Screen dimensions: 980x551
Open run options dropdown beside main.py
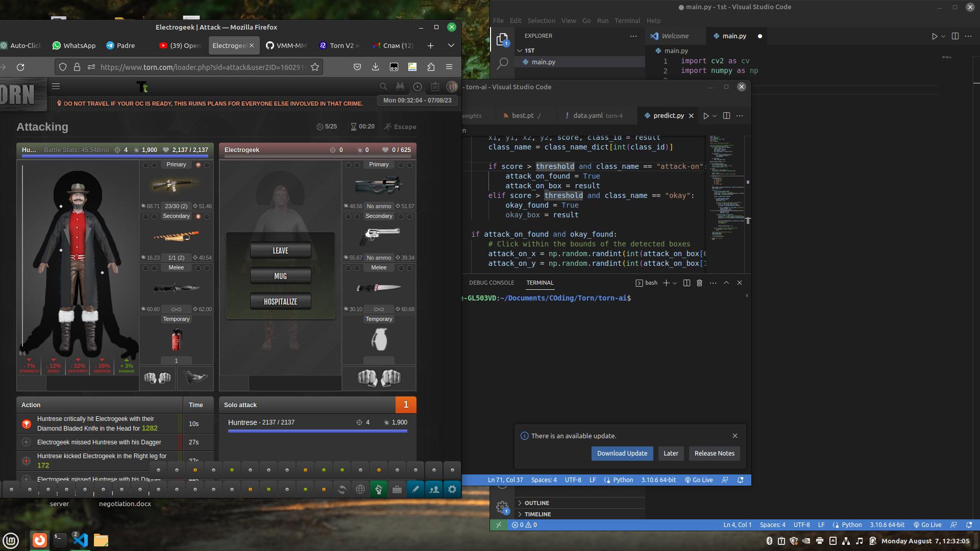tap(943, 36)
